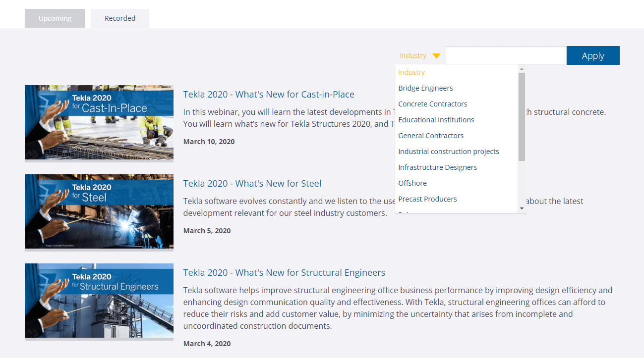Click the dropdown list scrollbar thumb
Screen dimensions: 644x358
522,117
